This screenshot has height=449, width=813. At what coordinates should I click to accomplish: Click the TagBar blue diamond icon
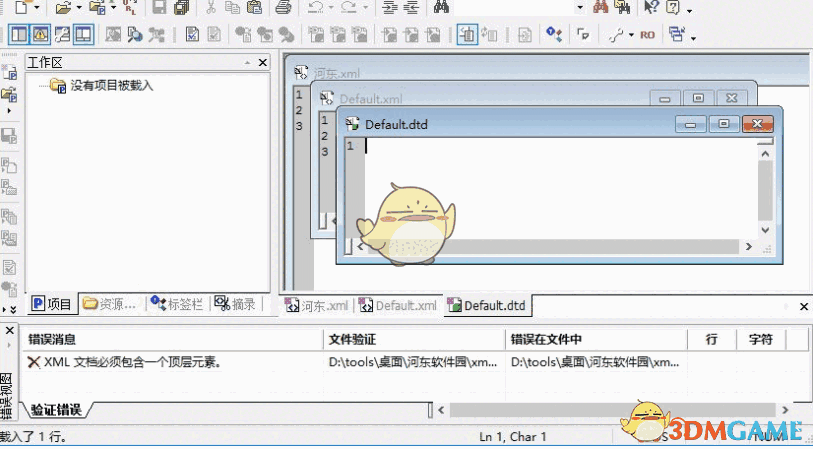coord(554,35)
